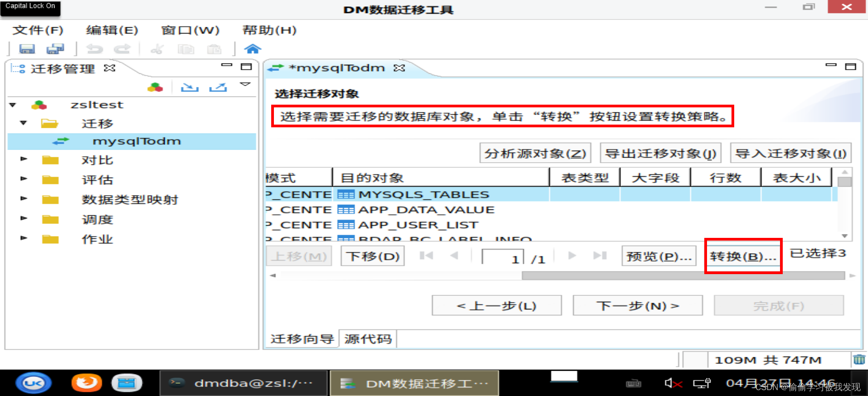This screenshot has width=868, height=396.
Task: Click the Save toolbar icon
Action: coord(27,49)
